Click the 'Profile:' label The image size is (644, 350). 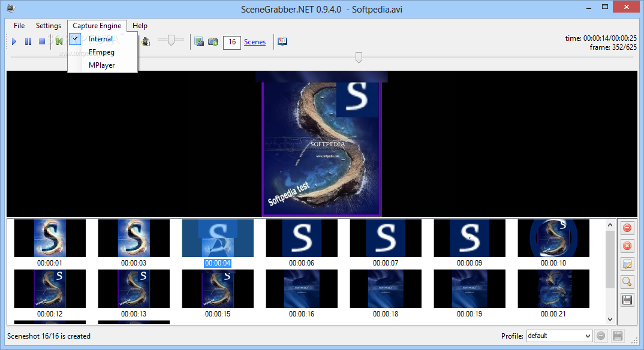(512, 336)
